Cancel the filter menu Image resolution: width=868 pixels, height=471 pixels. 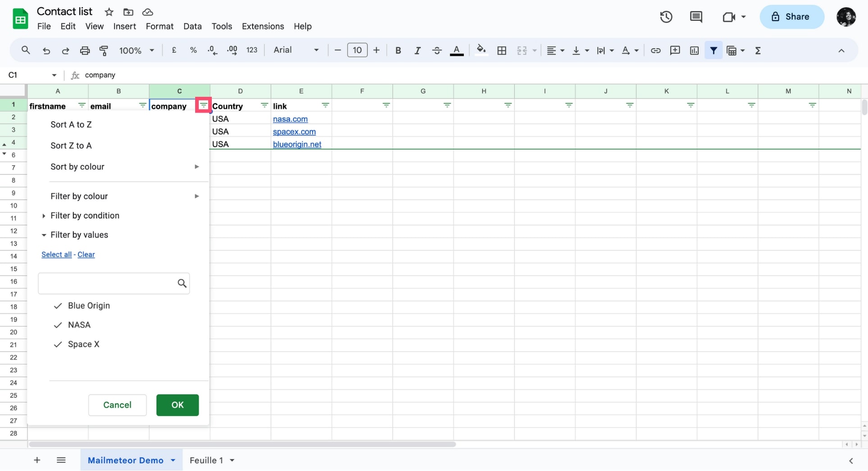coord(117,405)
